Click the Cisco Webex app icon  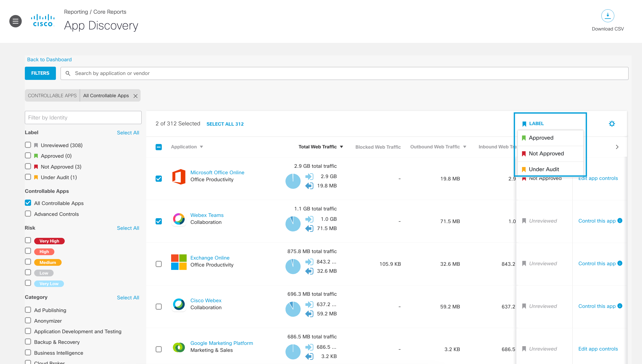[179, 305]
